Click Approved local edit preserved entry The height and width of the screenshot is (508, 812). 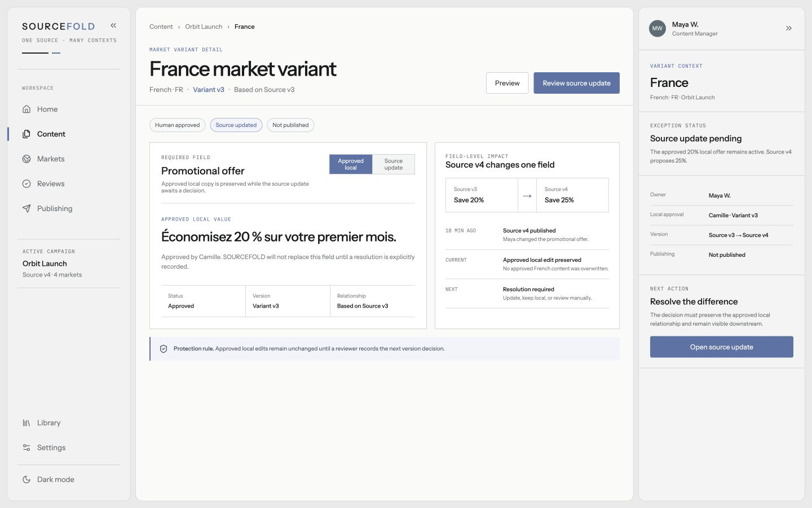[527, 264]
